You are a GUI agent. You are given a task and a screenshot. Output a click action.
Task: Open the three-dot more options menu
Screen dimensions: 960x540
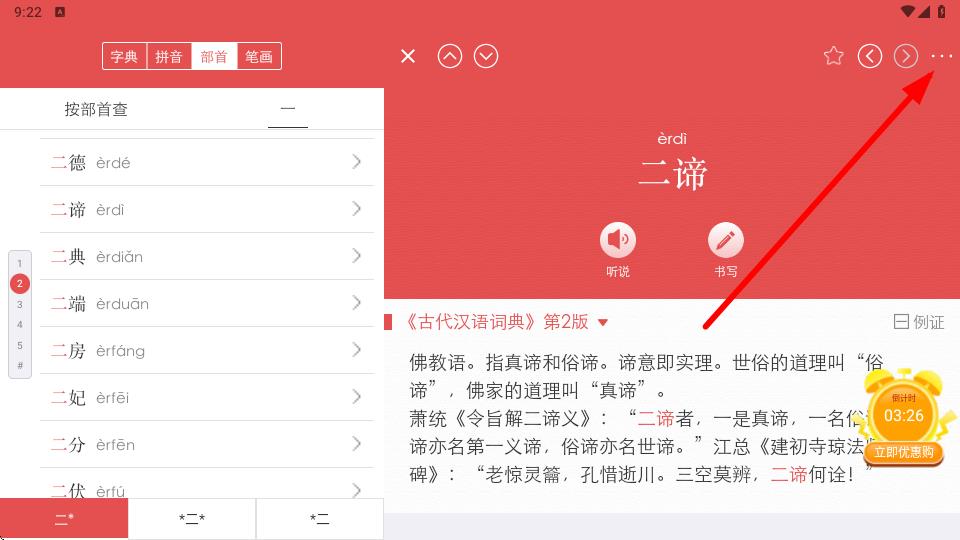(x=941, y=56)
